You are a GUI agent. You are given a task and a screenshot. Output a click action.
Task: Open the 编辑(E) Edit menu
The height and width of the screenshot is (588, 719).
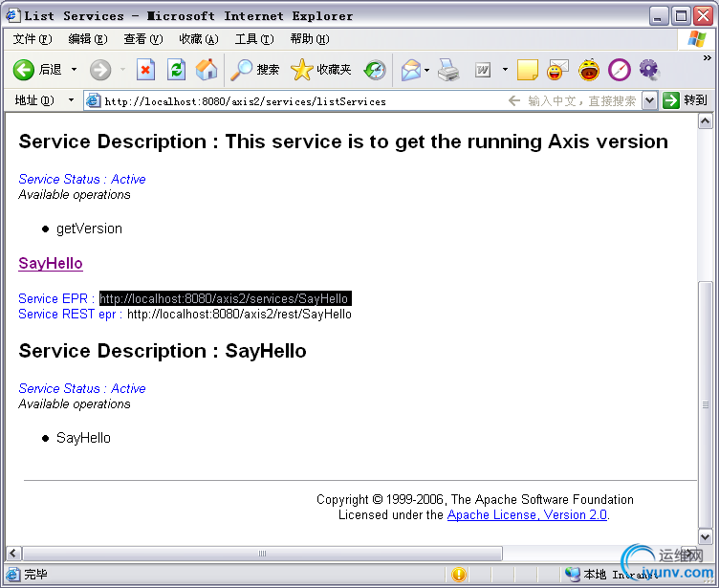[88, 39]
